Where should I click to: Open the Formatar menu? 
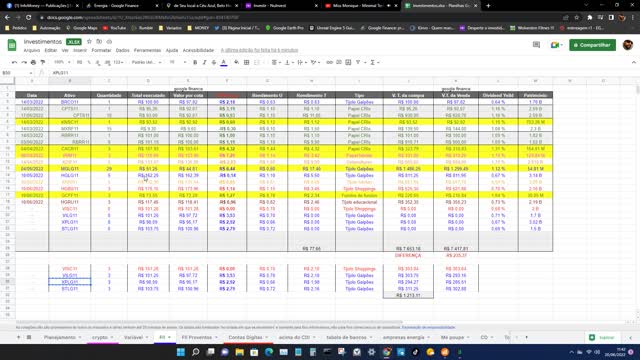click(x=101, y=50)
